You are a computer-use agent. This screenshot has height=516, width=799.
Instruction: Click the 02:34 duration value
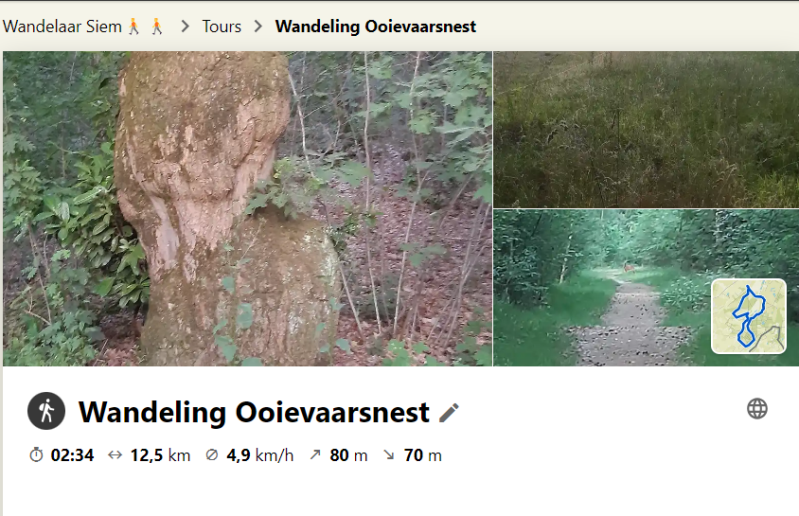coord(72,455)
